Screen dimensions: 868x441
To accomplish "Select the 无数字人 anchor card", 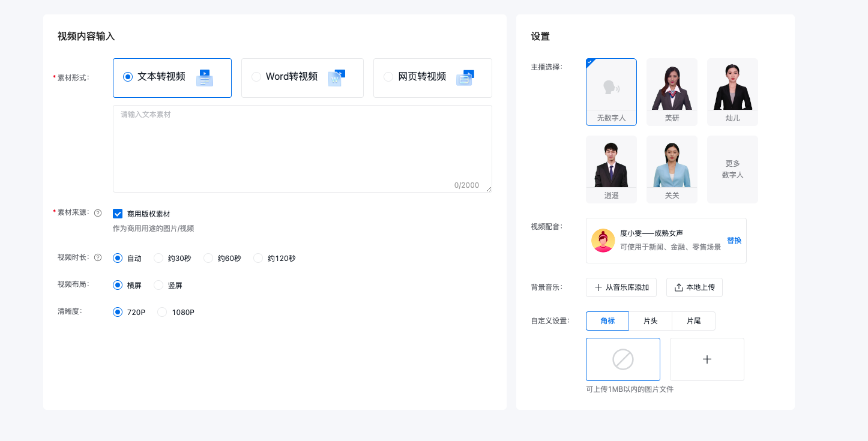I will 611,92.
